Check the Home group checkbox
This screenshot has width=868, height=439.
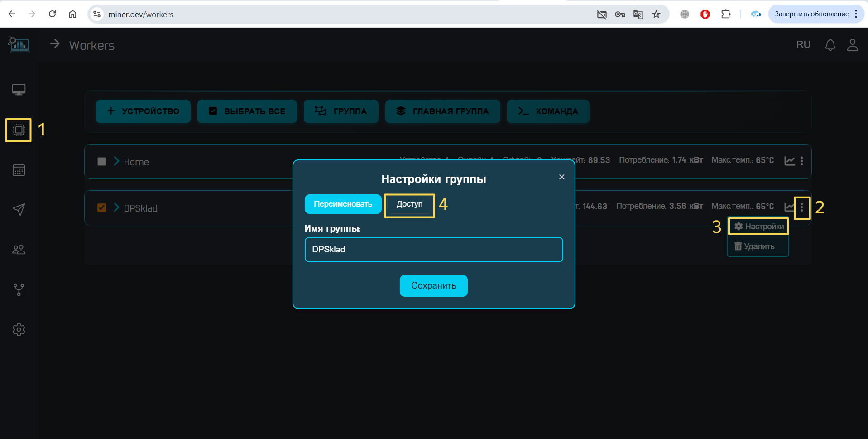[101, 161]
